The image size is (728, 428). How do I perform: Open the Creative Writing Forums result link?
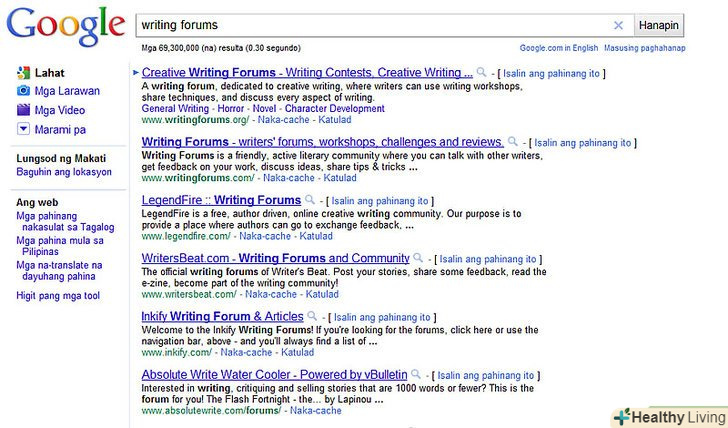(x=307, y=73)
